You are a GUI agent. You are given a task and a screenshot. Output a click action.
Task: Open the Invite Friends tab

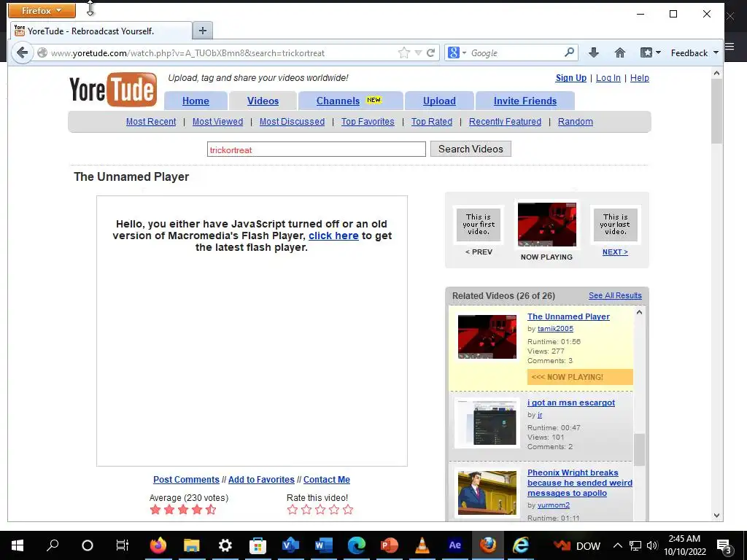525,101
